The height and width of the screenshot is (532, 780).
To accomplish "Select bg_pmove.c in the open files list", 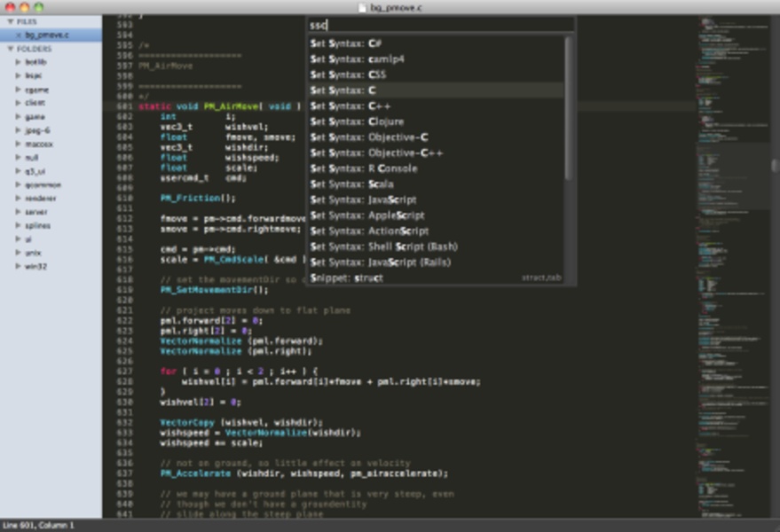I will pos(47,35).
